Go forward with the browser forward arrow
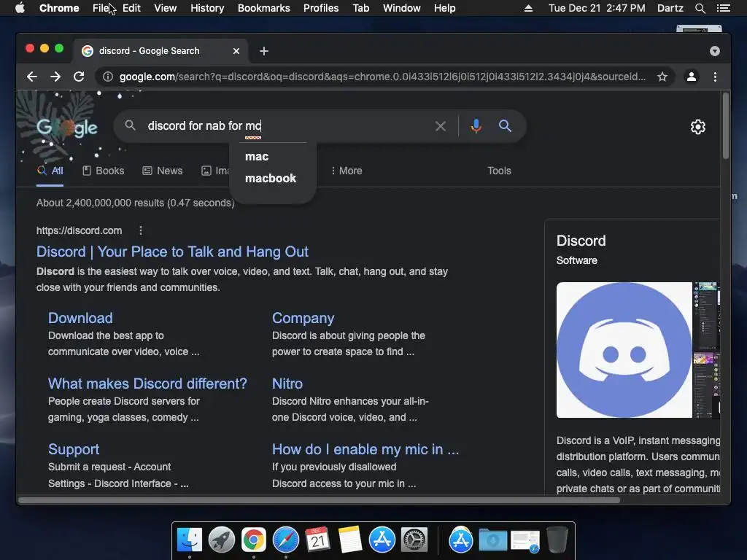This screenshot has width=747, height=560. pos(55,77)
